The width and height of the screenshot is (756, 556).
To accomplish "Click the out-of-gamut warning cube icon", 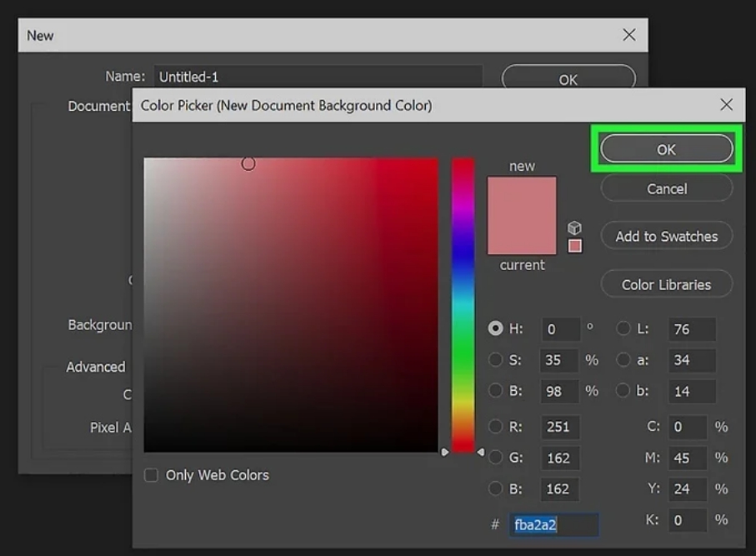I will [574, 226].
